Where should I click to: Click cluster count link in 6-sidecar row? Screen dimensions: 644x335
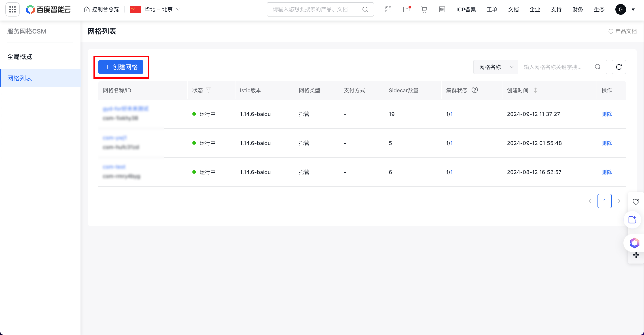[451, 172]
